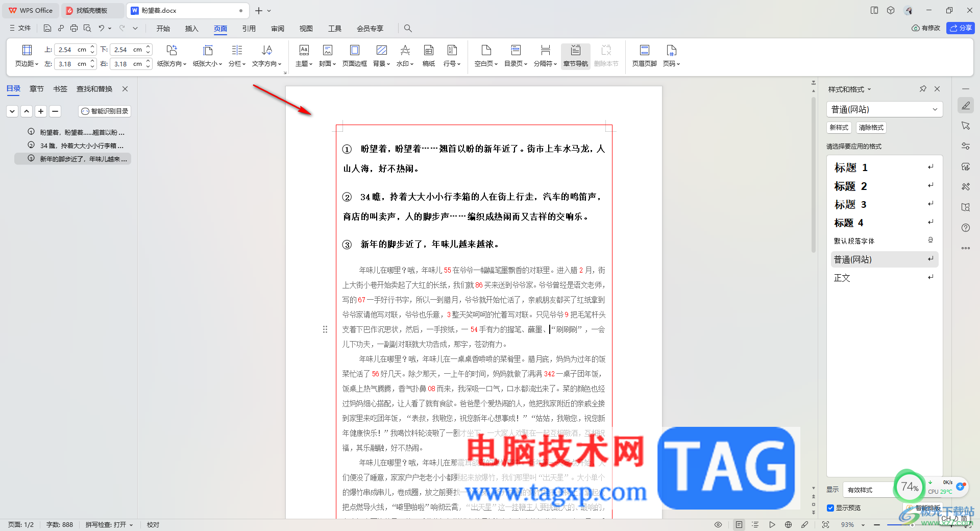Open the 引用 ribbon tab
Screen dimensions: 980x531
(x=249, y=28)
